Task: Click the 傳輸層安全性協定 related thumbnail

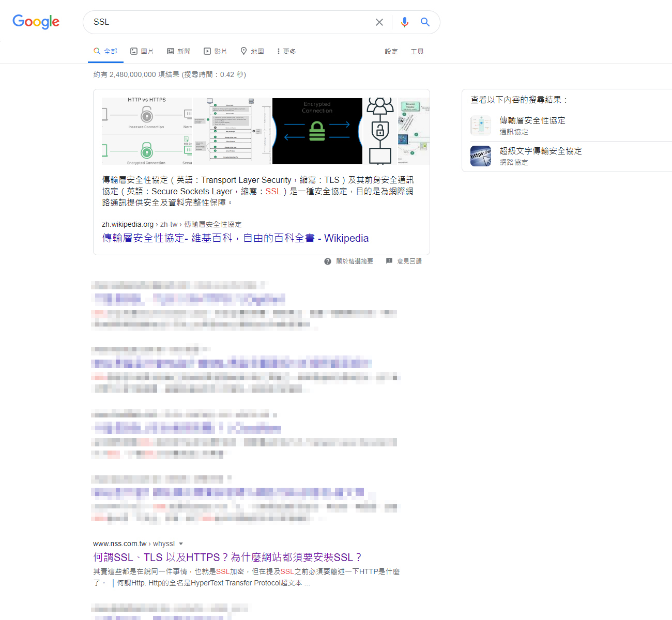Action: (481, 126)
